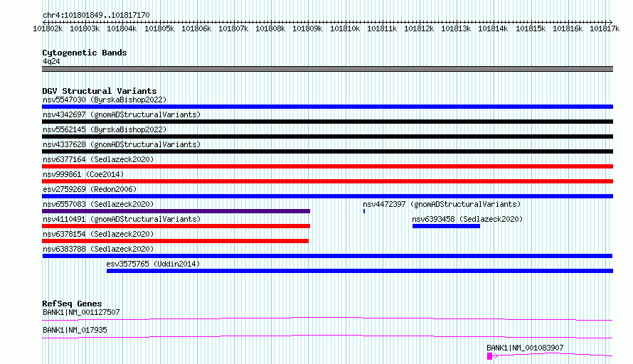633x364 pixels.
Task: Select the gray 4q24 cytogenetic band bar
Action: [327, 69]
